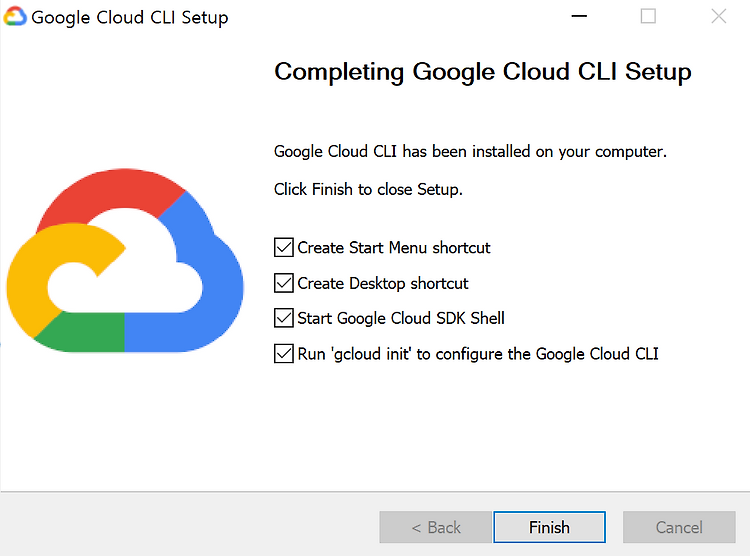Close the setup window with the X icon
The width and height of the screenshot is (750, 556).
[718, 16]
